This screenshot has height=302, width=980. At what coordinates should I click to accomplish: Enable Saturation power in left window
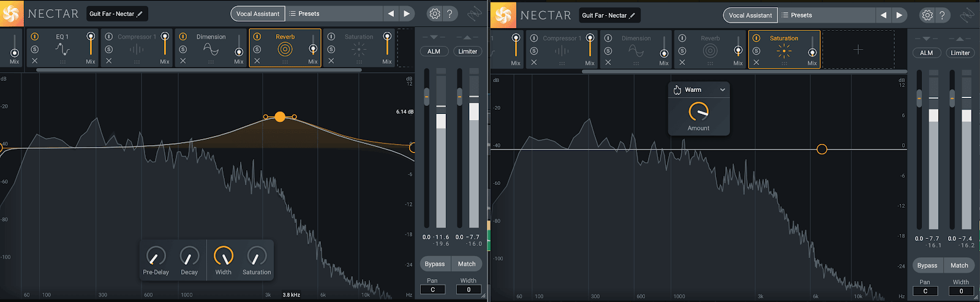click(331, 37)
